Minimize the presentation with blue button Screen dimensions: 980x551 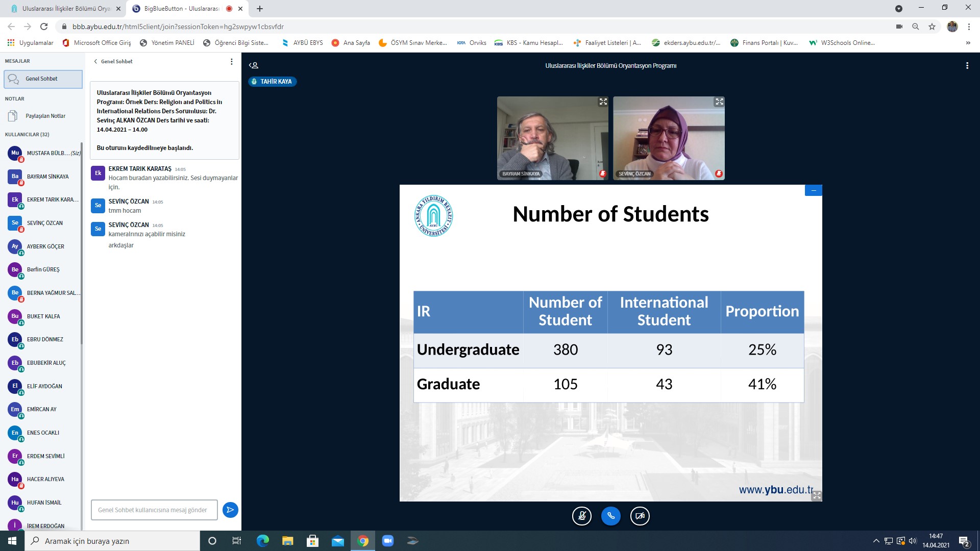click(x=813, y=190)
